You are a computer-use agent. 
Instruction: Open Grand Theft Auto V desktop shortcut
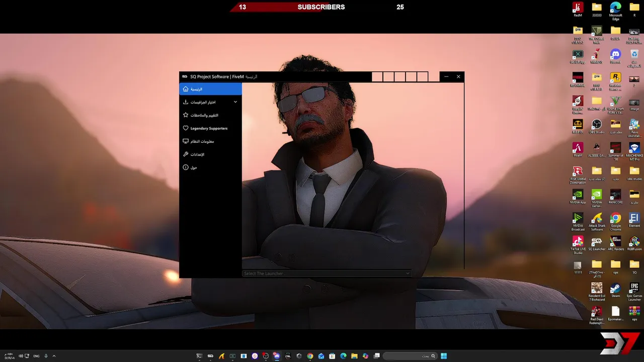click(x=615, y=105)
